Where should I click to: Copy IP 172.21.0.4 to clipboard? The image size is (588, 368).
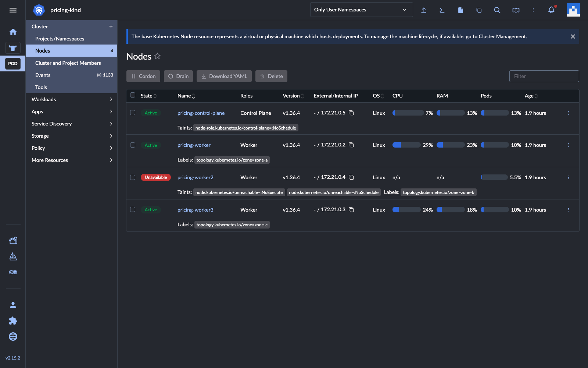(351, 177)
